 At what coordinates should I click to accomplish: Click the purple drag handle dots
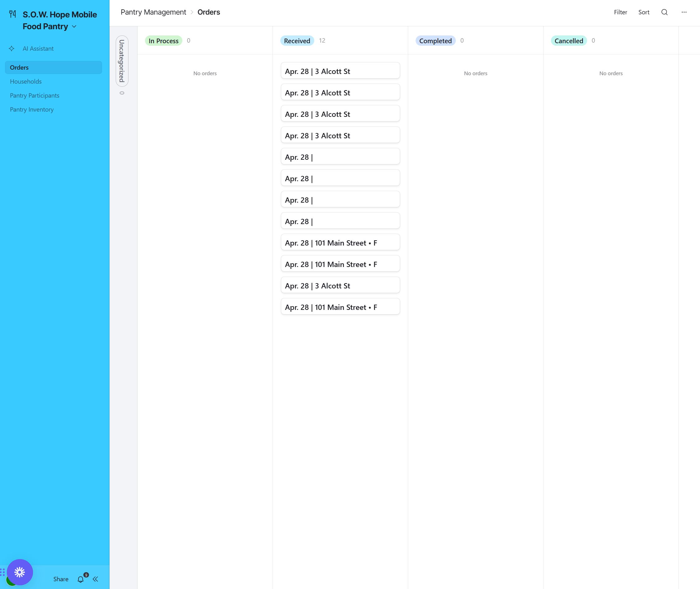click(x=2, y=572)
